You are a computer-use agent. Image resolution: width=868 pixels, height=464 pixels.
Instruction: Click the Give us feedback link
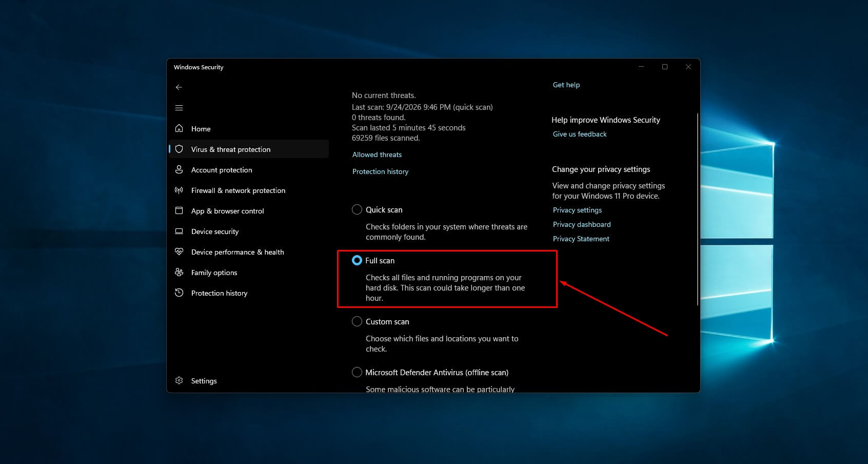pyautogui.click(x=580, y=134)
